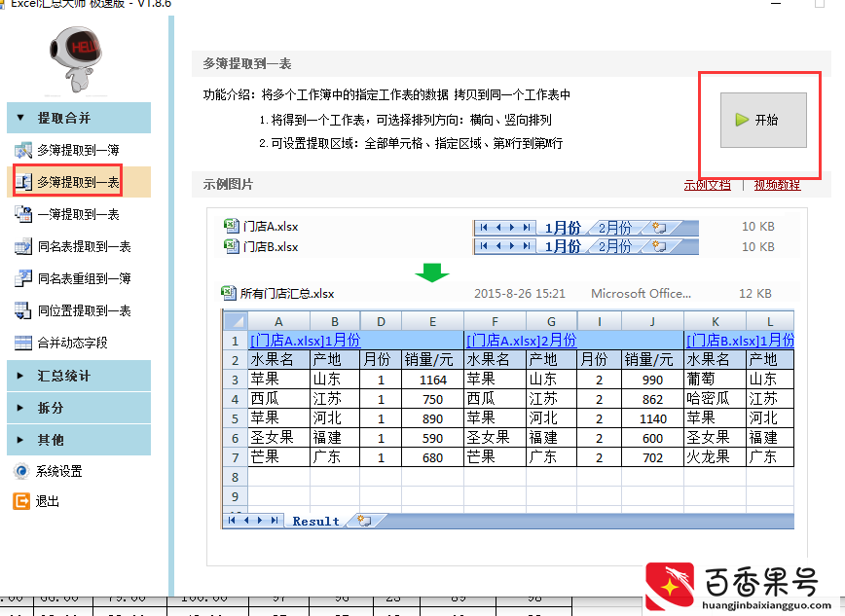The image size is (845, 616).
Task: Click the 同位置提取到一表 icon
Action: click(23, 310)
